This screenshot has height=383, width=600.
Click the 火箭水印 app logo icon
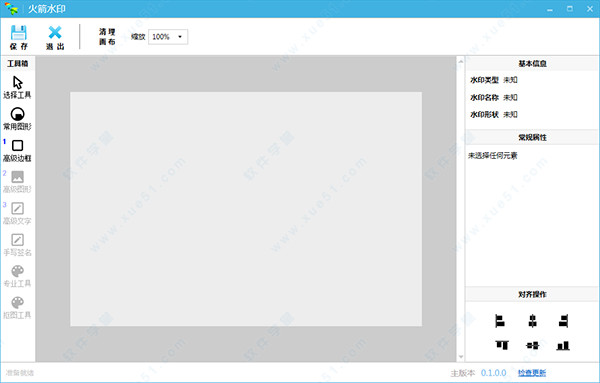[11, 8]
